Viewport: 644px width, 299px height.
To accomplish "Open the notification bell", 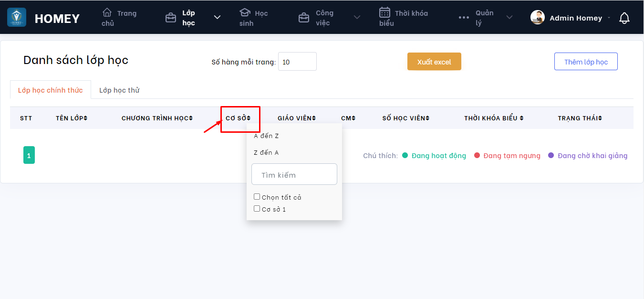I will point(624,18).
